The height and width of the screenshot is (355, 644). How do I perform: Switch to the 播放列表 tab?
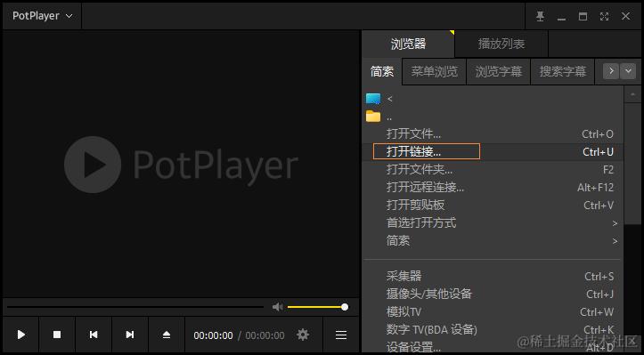coord(501,44)
